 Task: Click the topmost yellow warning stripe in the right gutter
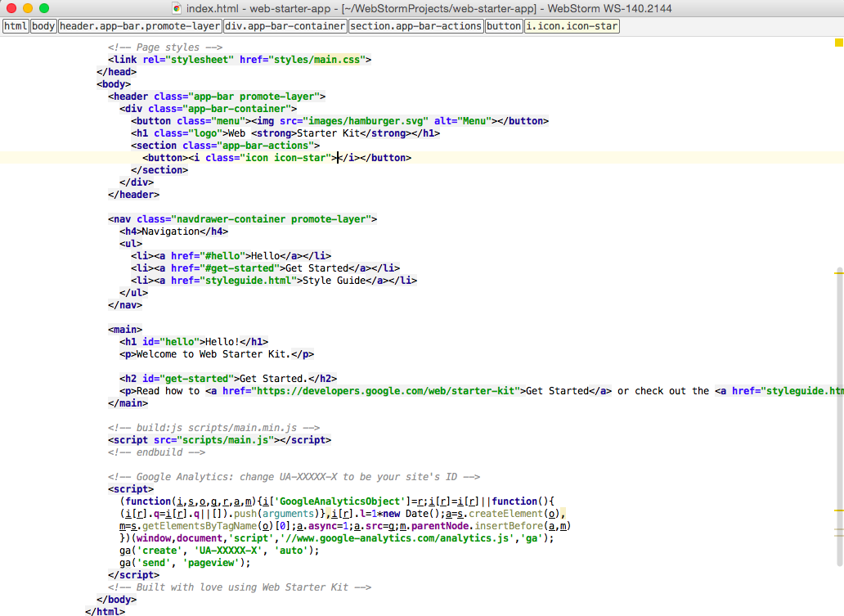(838, 273)
